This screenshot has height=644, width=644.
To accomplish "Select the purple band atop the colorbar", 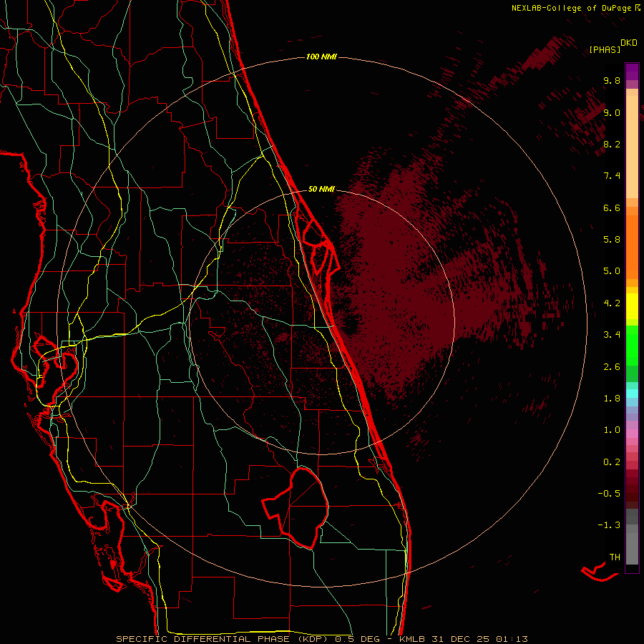I will [632, 72].
